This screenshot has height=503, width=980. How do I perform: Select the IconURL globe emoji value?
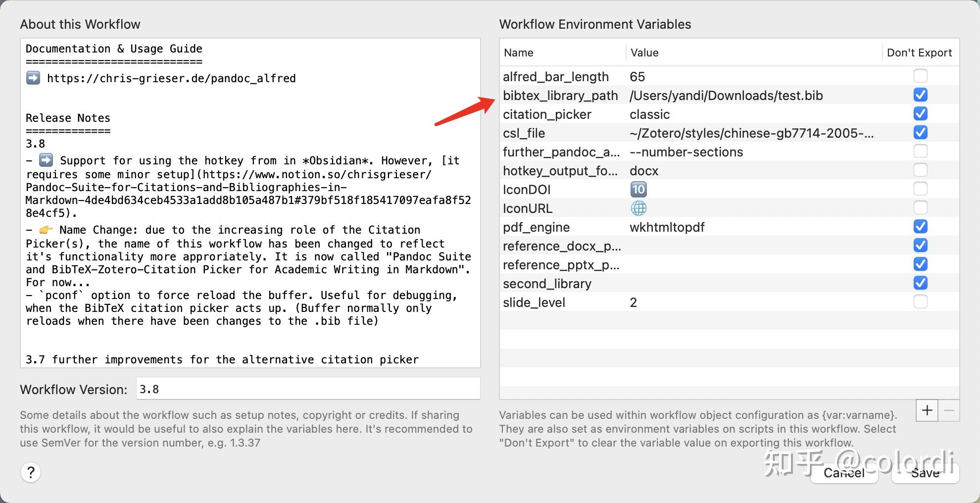click(638, 208)
